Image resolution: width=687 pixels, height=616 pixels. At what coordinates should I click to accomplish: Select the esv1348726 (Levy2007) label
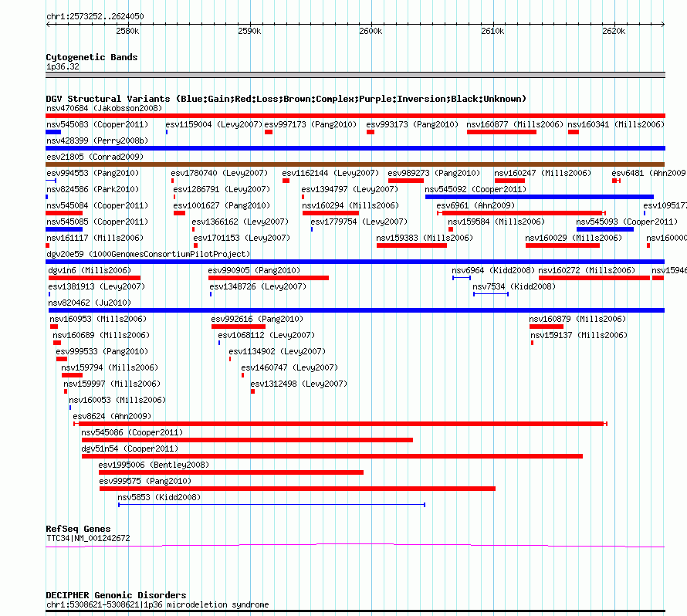pyautogui.click(x=258, y=286)
